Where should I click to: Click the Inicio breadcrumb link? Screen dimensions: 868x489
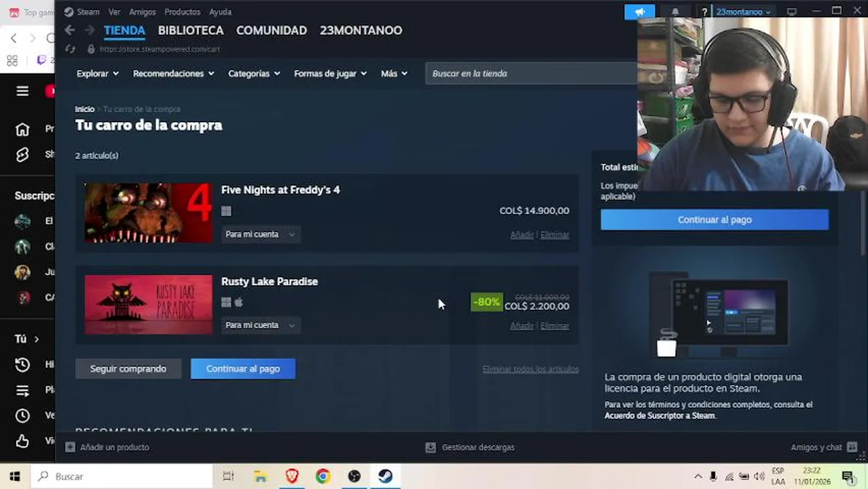click(84, 109)
